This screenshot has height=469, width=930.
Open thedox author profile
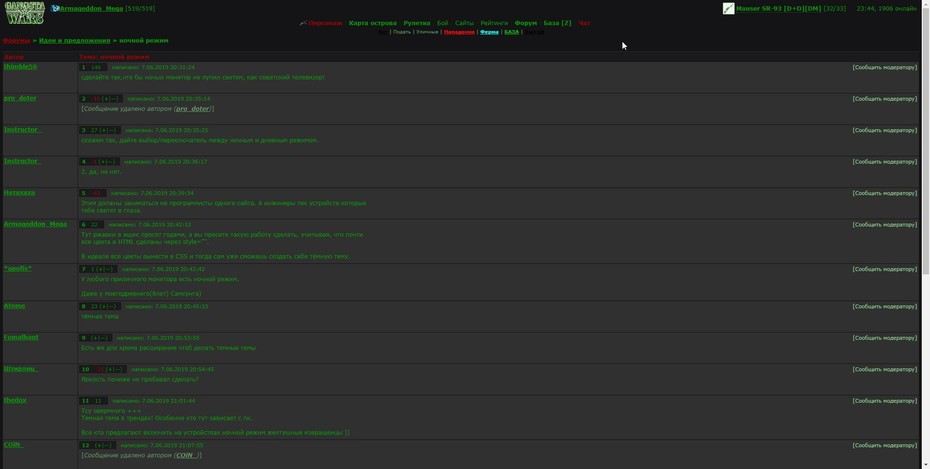(15, 400)
